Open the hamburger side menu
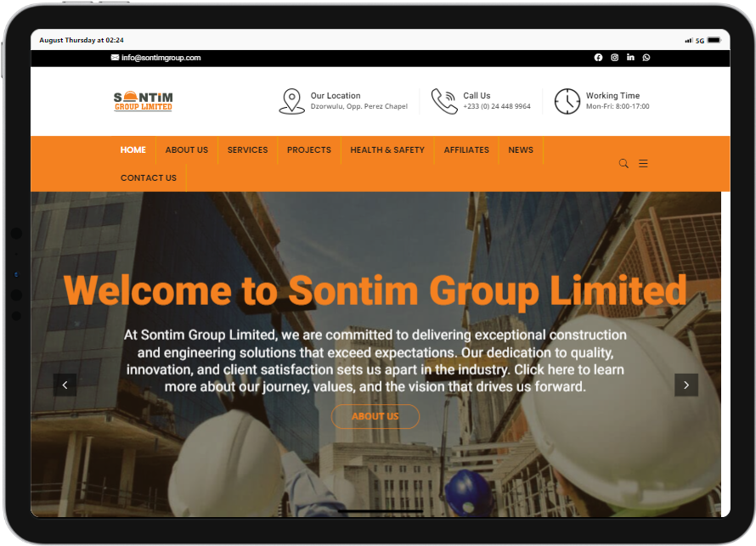This screenshot has width=756, height=546. coord(643,163)
